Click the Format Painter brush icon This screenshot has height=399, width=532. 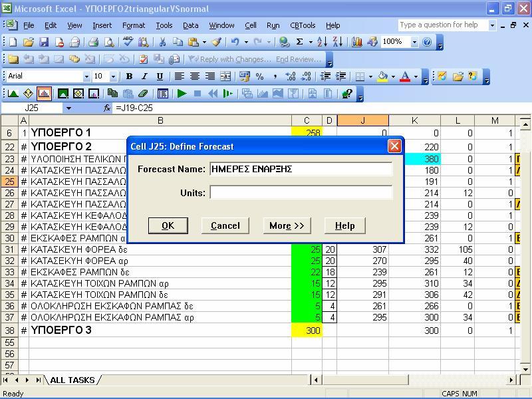point(217,42)
